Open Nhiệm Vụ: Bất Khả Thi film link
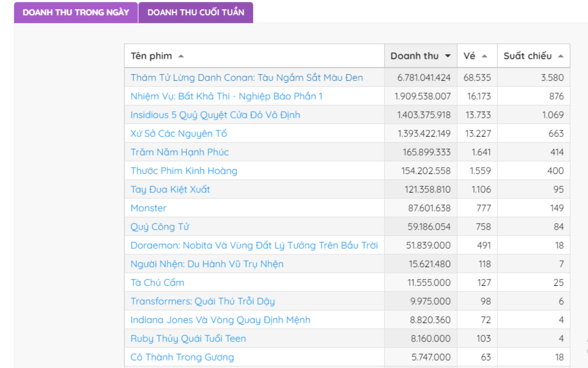This screenshot has width=588, height=368. pyautogui.click(x=226, y=96)
